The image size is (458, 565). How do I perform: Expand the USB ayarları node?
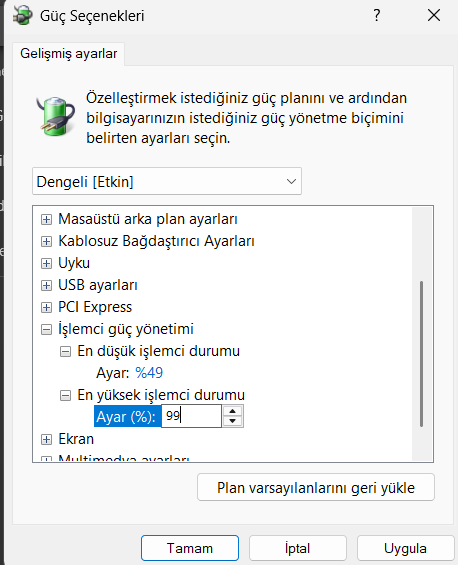46,285
